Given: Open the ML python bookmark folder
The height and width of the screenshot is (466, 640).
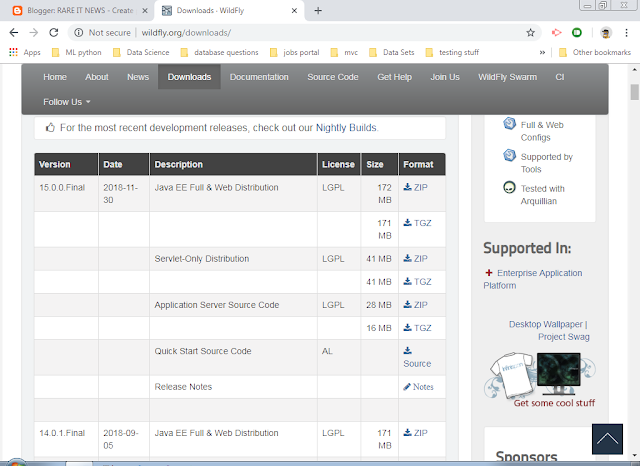Looking at the screenshot, I should coord(77,52).
